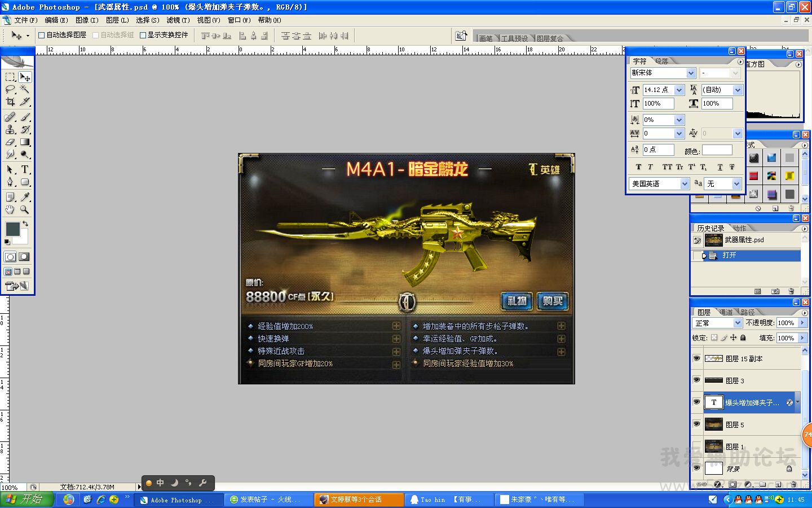Screen dimensions: 812x508
Task: Hide the 爆头增加弹夹子 text layer
Action: [697, 402]
